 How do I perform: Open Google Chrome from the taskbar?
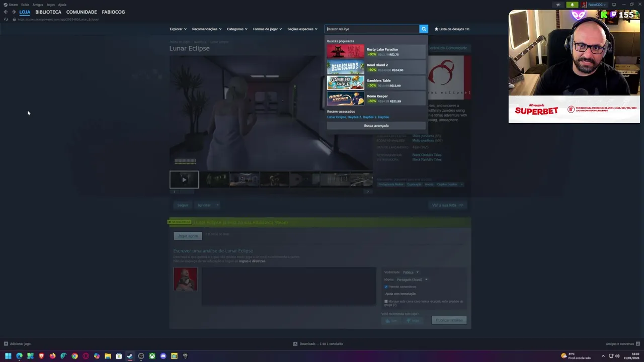(74, 356)
